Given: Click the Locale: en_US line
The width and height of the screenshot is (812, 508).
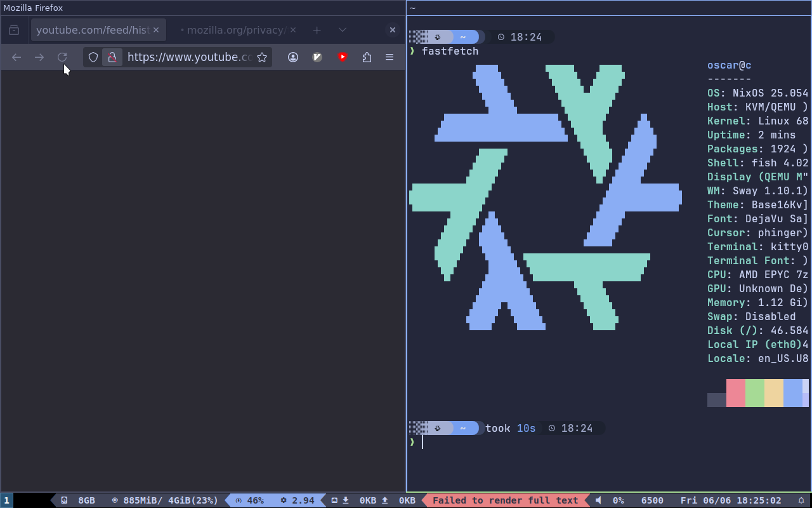Looking at the screenshot, I should [x=758, y=358].
